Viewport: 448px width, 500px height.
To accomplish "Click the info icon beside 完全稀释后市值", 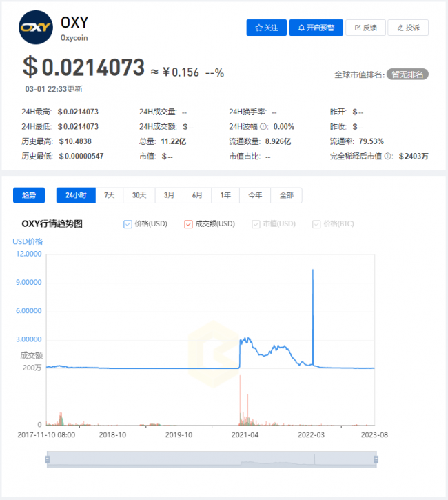I will pyautogui.click(x=387, y=157).
